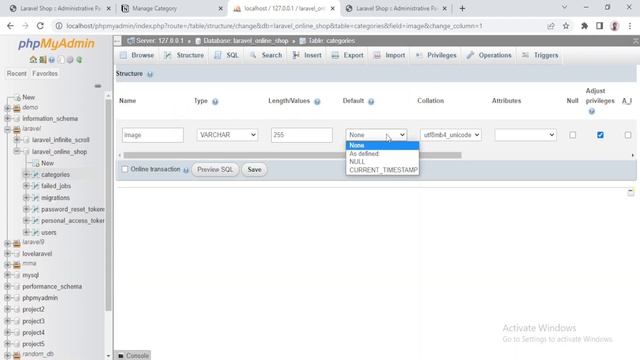Open phpMyAdmin home icon

click(33, 60)
